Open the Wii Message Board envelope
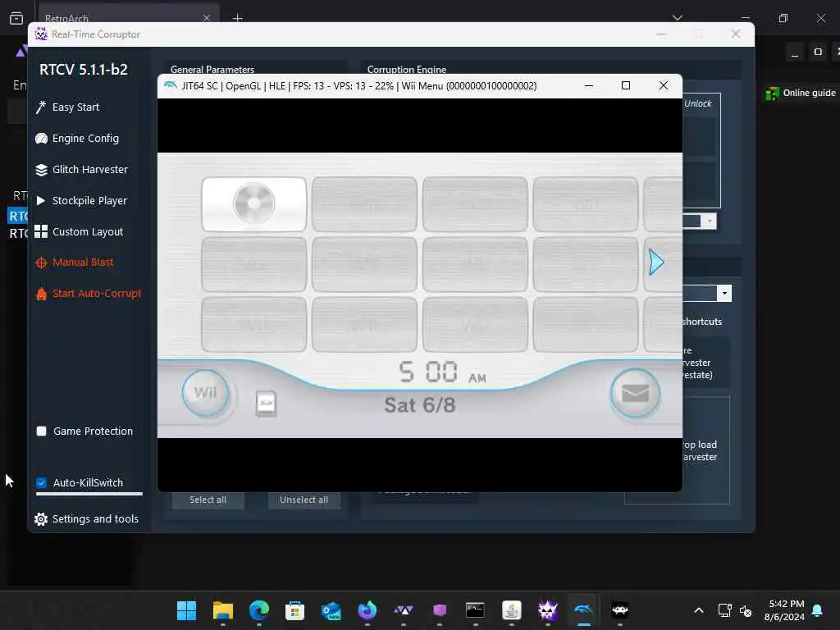 636,393
